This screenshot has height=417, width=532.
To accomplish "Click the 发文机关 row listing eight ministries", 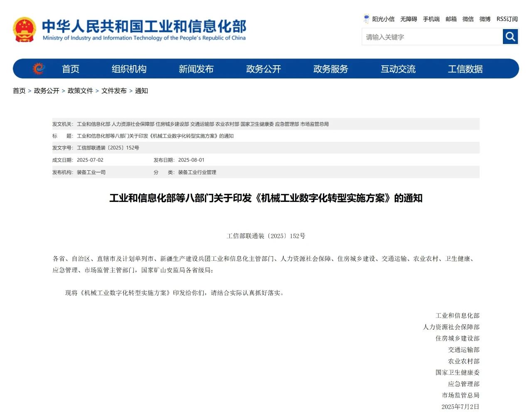I will tap(266, 124).
